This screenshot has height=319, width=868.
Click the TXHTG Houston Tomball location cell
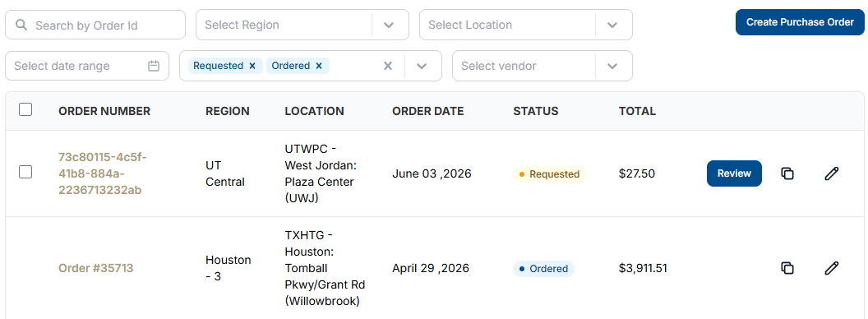click(325, 268)
